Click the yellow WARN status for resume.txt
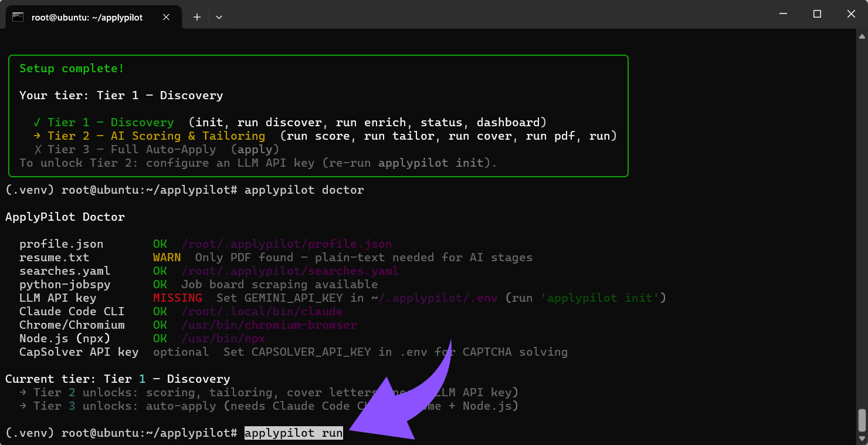The width and height of the screenshot is (868, 445). pos(167,257)
